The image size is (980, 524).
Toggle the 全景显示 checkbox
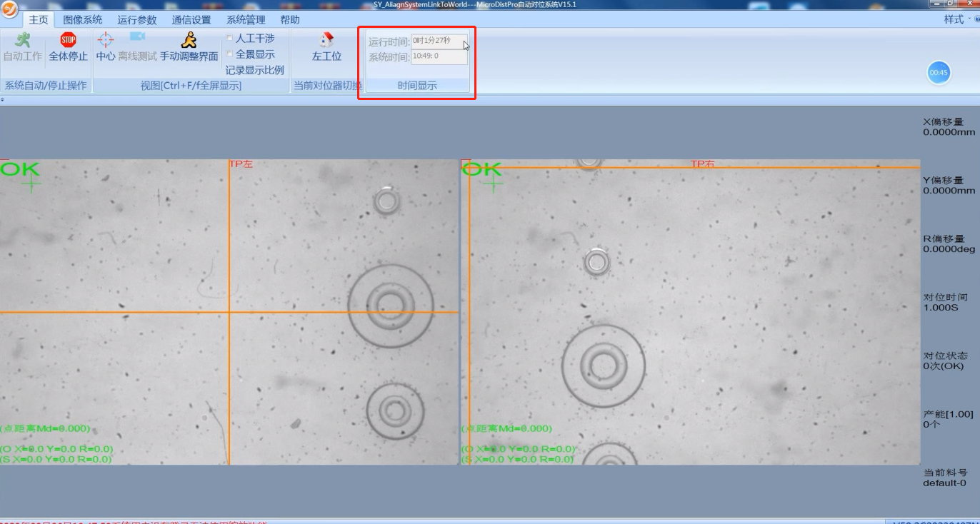[x=229, y=54]
